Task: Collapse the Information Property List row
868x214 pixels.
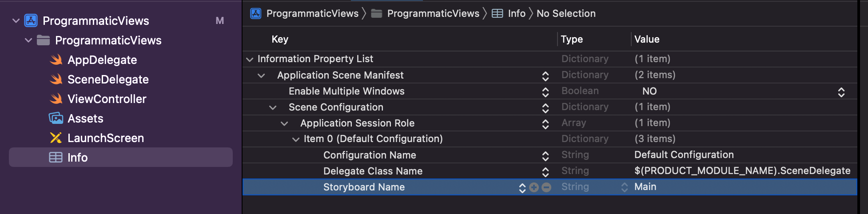Action: click(x=250, y=59)
